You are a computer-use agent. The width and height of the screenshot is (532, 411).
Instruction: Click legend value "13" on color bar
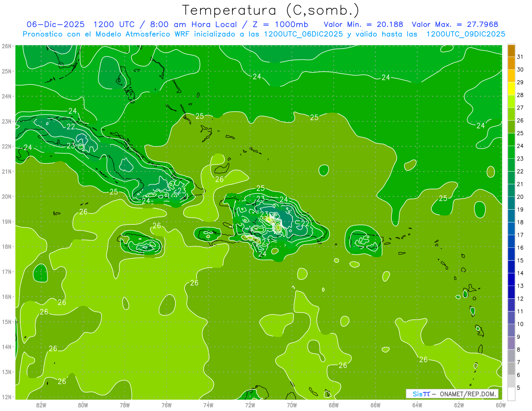click(x=520, y=286)
